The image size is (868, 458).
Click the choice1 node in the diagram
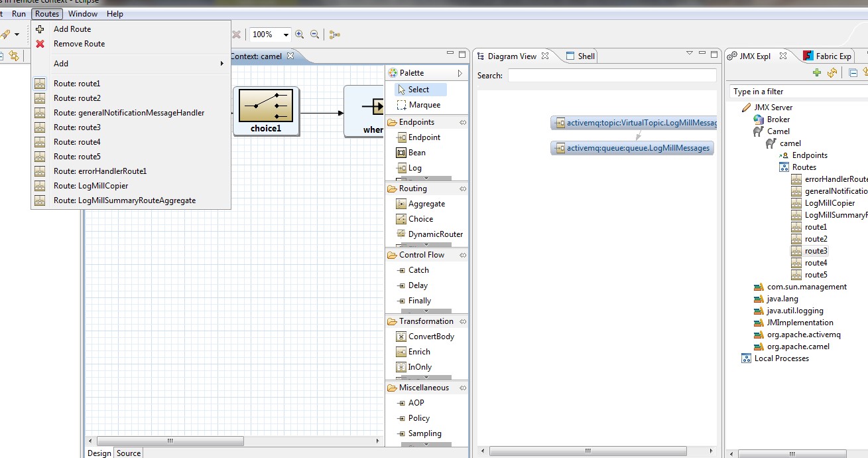tap(266, 112)
